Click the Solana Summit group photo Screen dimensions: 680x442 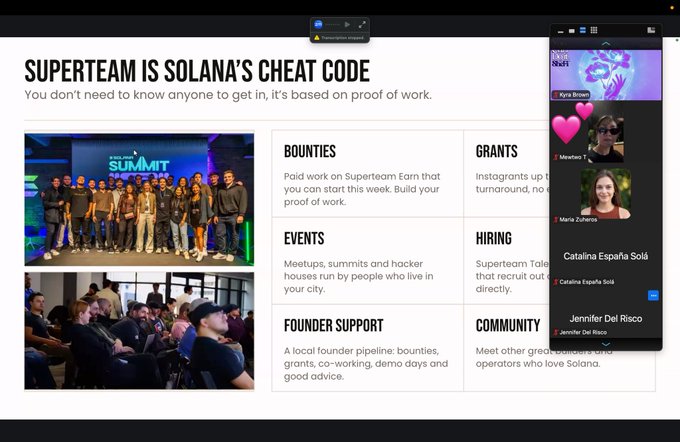click(x=139, y=200)
